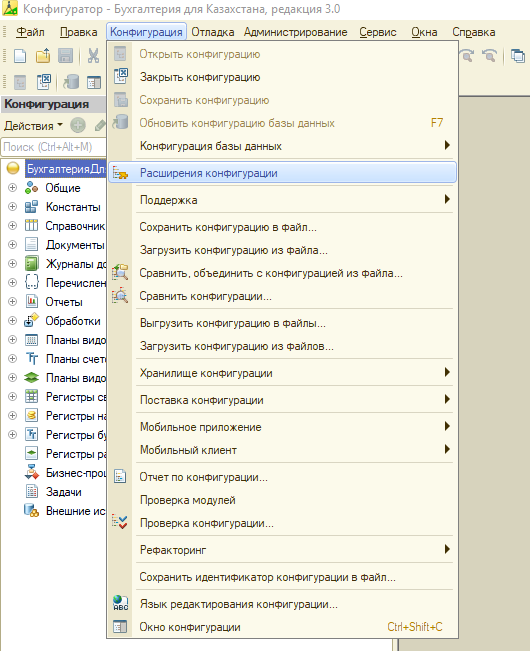Expand the Перечисления tree node

tap(12, 282)
